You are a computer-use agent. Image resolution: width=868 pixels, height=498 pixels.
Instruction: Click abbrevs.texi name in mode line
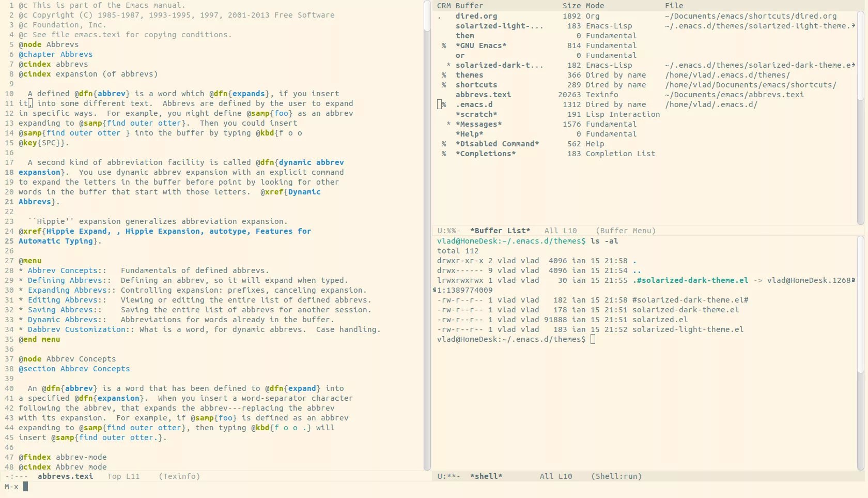pos(65,476)
